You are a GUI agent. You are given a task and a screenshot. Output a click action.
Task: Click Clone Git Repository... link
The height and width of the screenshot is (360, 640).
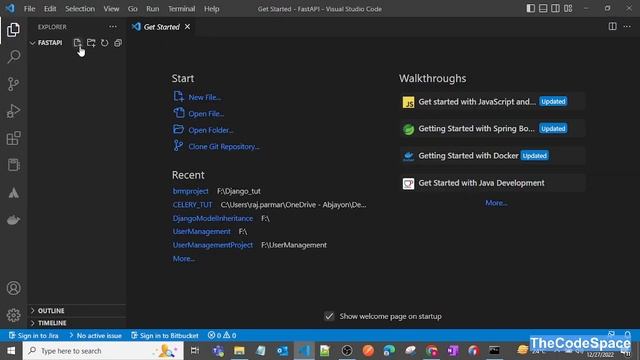pyautogui.click(x=224, y=147)
